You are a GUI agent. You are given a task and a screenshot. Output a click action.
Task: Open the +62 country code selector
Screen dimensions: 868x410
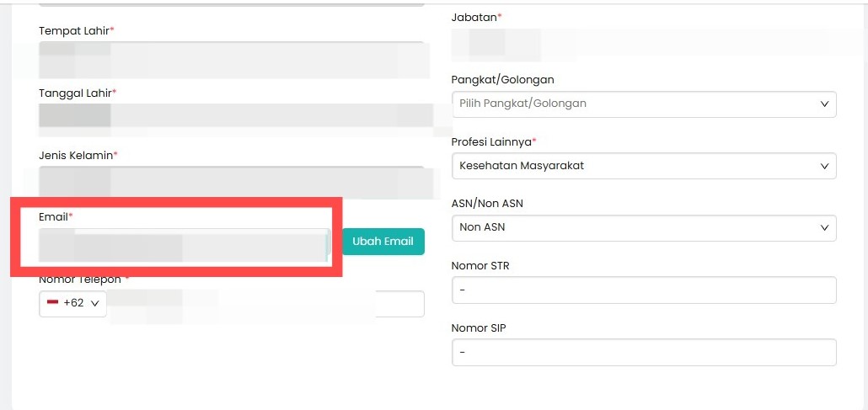[72, 304]
